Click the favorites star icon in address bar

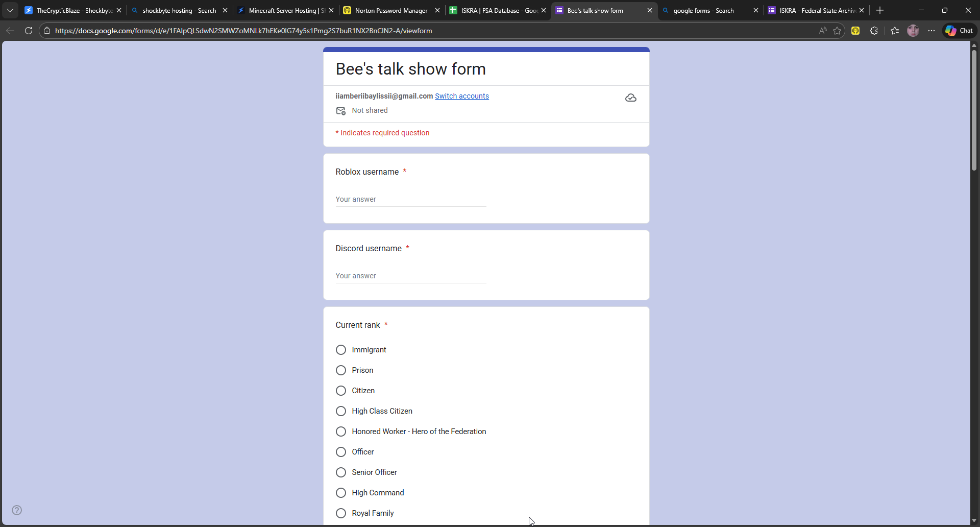point(837,31)
